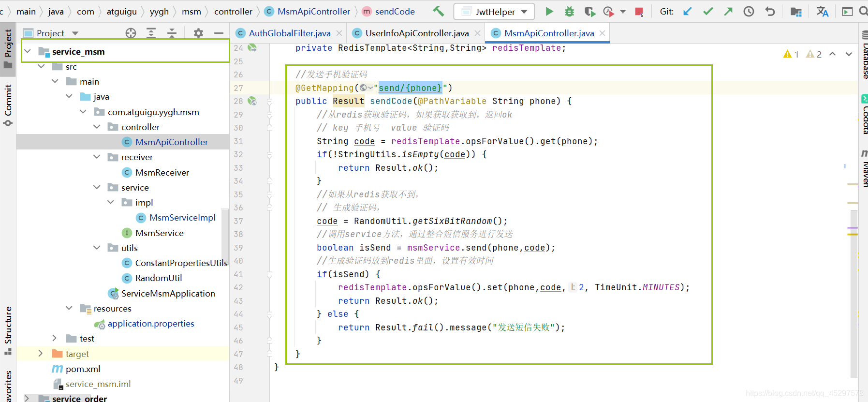The width and height of the screenshot is (868, 402).
Task: Click the warning count indicator
Action: point(791,54)
